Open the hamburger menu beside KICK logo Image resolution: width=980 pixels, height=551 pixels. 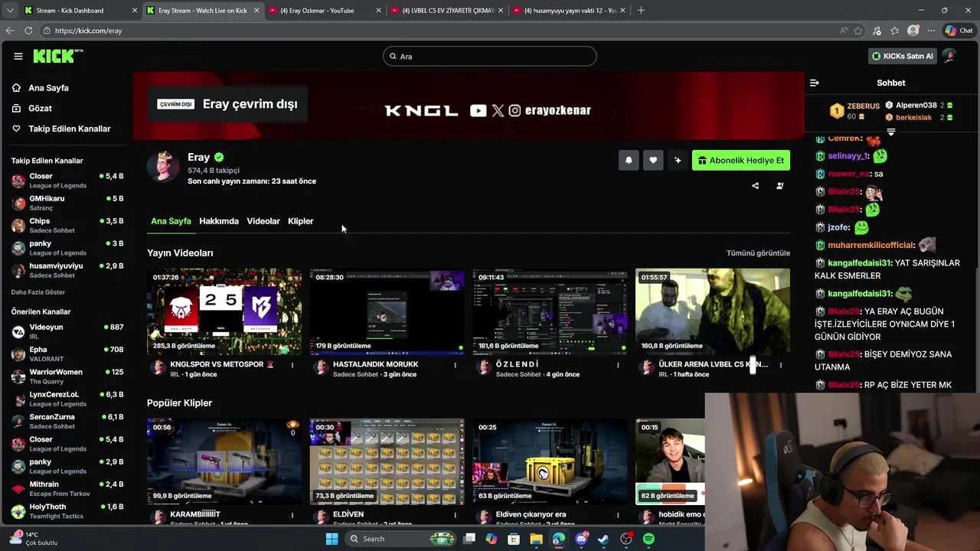(x=18, y=56)
